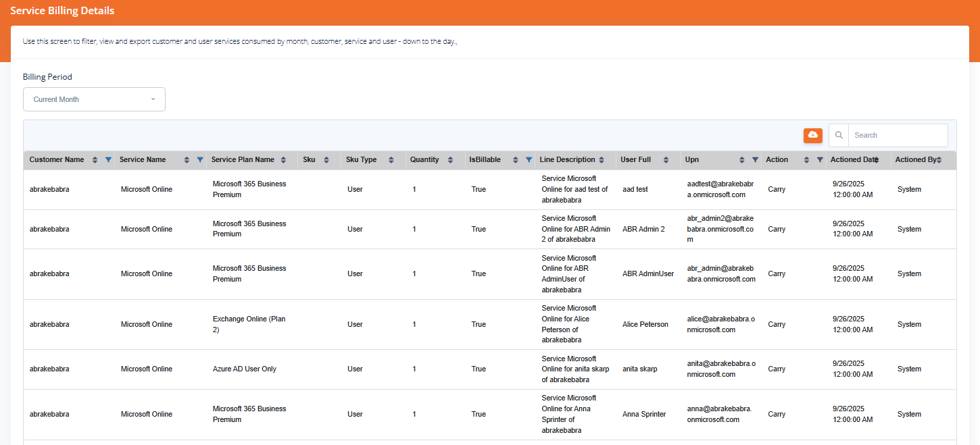Click the Sku column sort arrows
The width and height of the screenshot is (980, 445).
pyautogui.click(x=328, y=159)
